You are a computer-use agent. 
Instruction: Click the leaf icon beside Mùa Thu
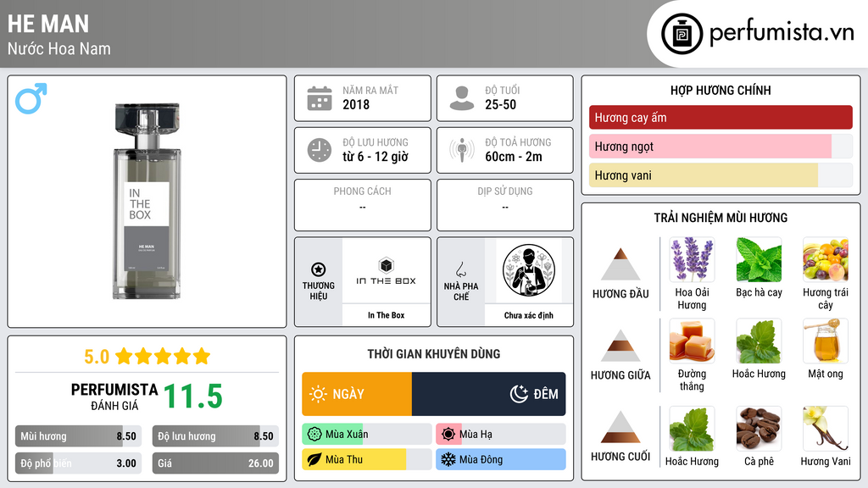314,460
